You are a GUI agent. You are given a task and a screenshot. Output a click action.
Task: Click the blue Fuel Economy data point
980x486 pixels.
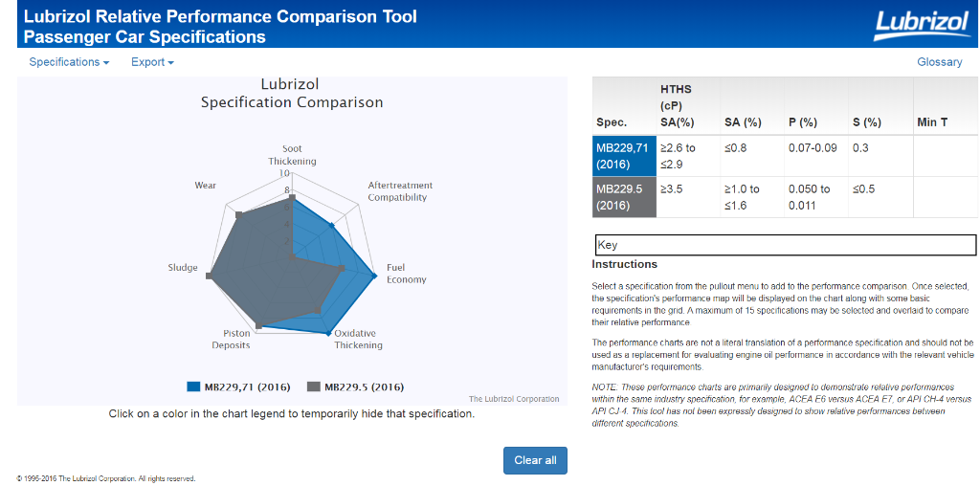[x=374, y=276]
